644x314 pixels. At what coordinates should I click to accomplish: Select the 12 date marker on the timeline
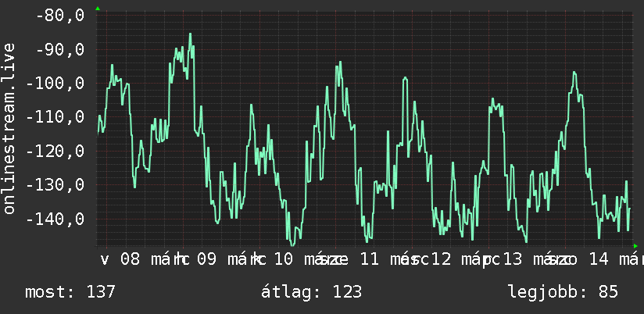tap(442, 259)
